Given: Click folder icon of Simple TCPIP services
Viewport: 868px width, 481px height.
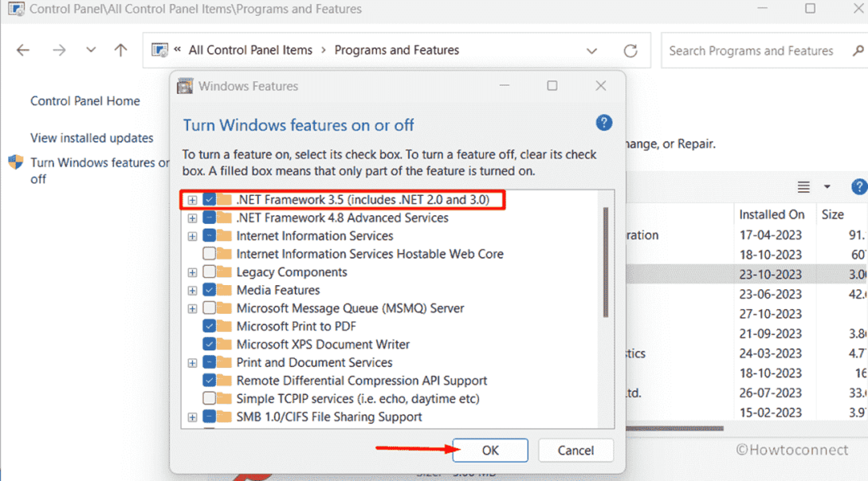Looking at the screenshot, I should tap(224, 398).
